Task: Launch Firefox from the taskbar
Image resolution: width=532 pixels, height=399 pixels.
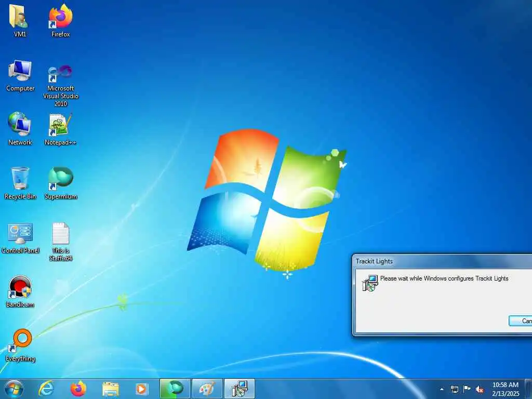Action: click(x=78, y=389)
